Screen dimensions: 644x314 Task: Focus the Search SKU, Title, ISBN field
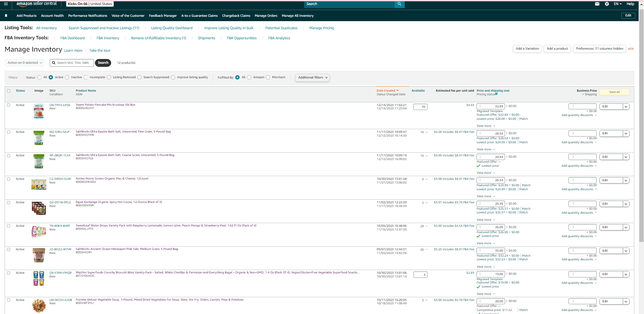coord(72,63)
